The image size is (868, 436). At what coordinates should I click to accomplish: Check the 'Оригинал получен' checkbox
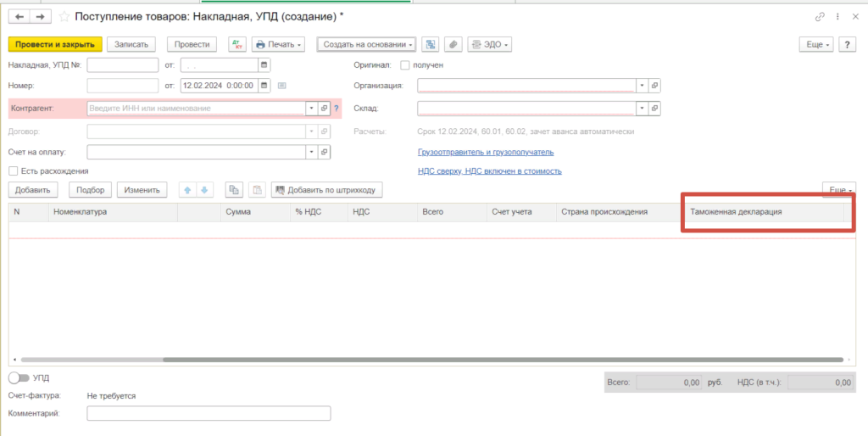(405, 64)
